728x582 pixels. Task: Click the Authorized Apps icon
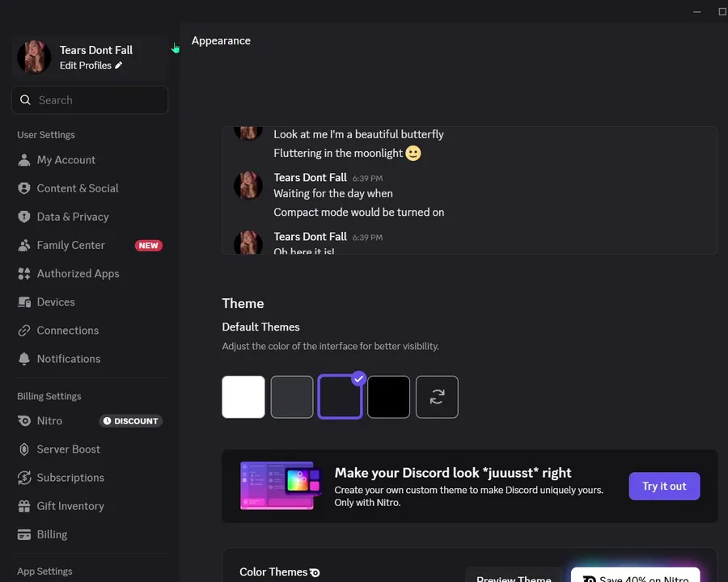point(23,274)
